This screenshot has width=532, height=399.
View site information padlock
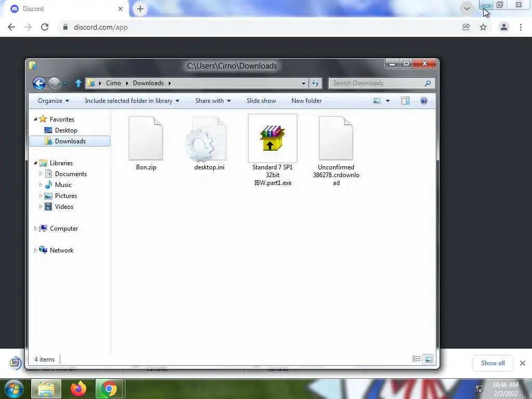tap(65, 27)
